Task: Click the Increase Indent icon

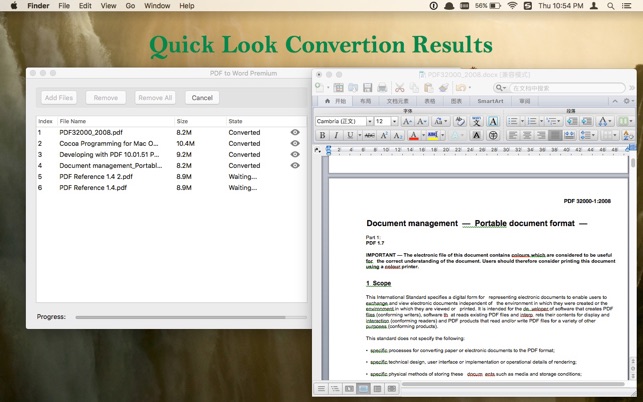Action: (587, 121)
